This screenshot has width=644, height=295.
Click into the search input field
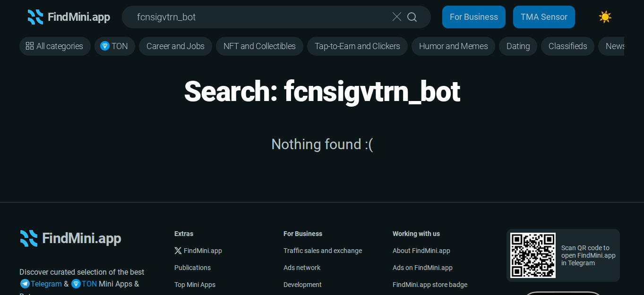point(260,17)
